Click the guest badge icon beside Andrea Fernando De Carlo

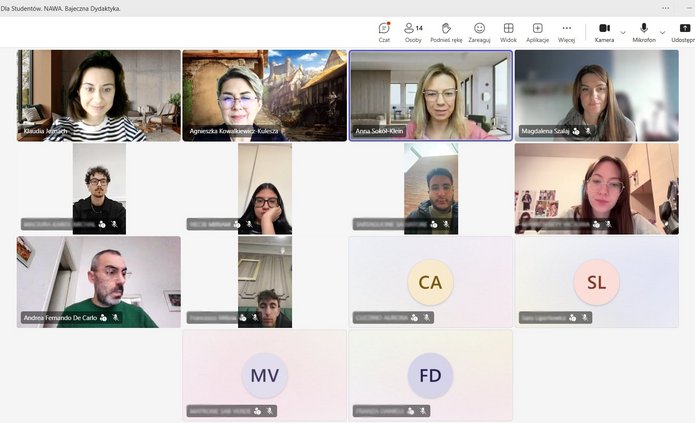click(103, 317)
